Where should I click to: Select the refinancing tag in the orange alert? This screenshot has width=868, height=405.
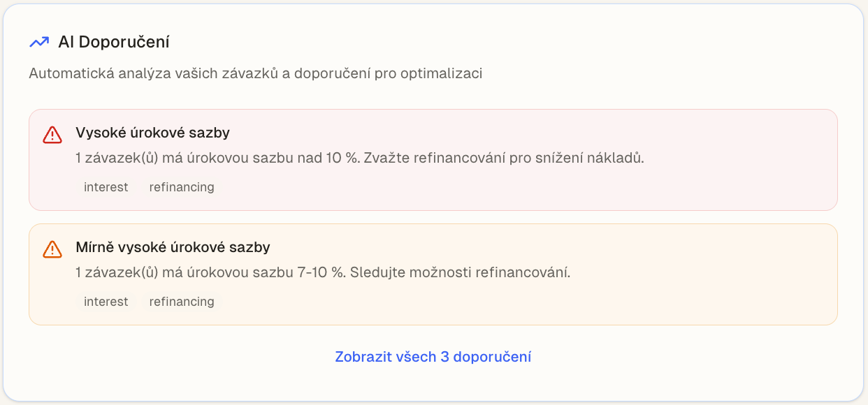pyautogui.click(x=182, y=301)
